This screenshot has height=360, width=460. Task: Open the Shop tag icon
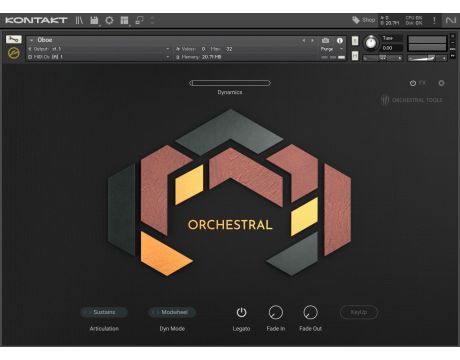click(356, 20)
